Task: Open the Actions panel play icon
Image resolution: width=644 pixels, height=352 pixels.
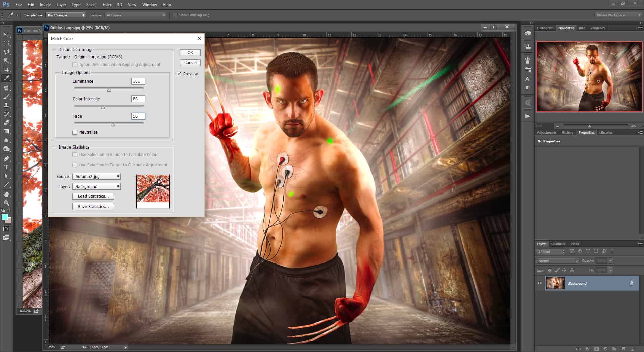Action: [x=528, y=116]
